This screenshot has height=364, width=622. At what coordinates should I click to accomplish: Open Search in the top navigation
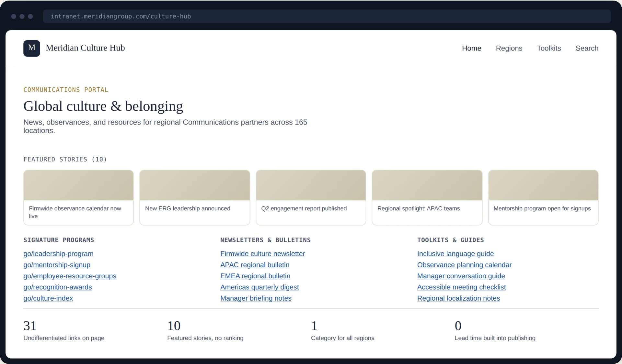click(587, 48)
